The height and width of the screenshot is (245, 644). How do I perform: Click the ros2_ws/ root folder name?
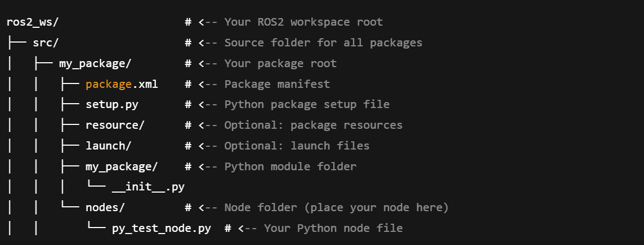click(x=33, y=22)
